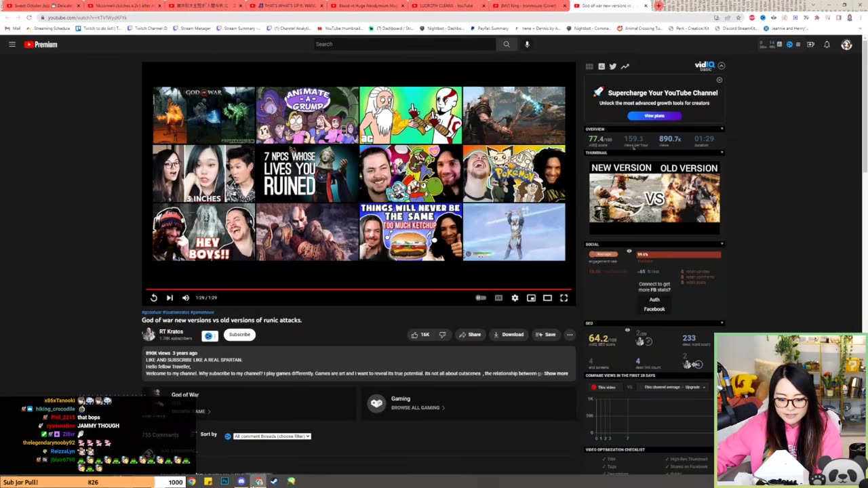
Task: Open YouTube notifications bell
Action: [827, 45]
